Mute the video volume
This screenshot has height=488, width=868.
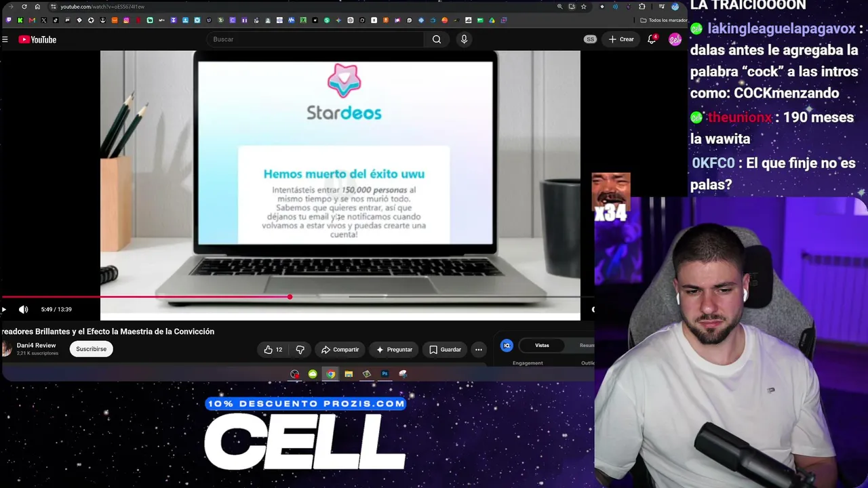(x=24, y=310)
